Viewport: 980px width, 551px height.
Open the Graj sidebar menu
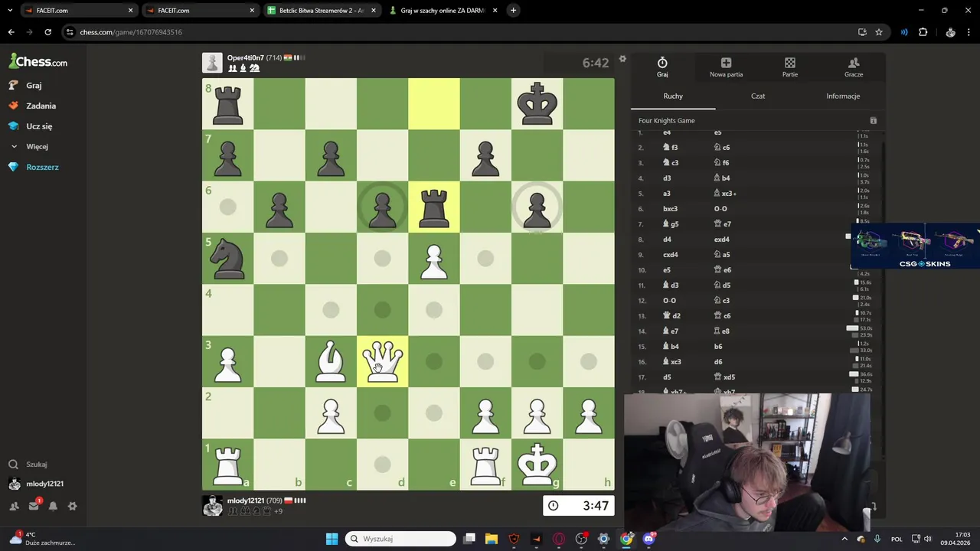click(x=34, y=86)
